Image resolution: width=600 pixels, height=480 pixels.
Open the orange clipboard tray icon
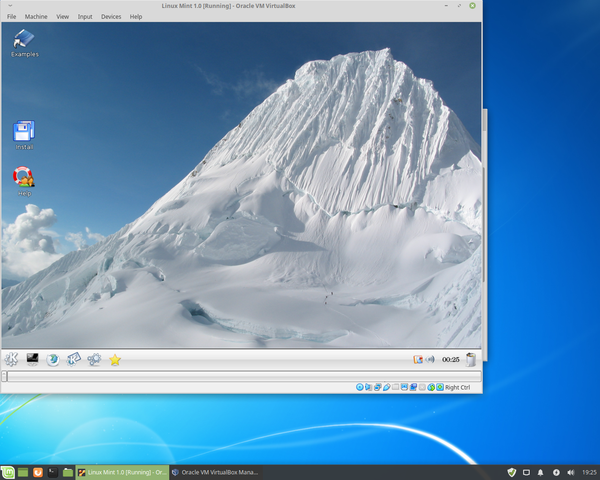(x=418, y=359)
